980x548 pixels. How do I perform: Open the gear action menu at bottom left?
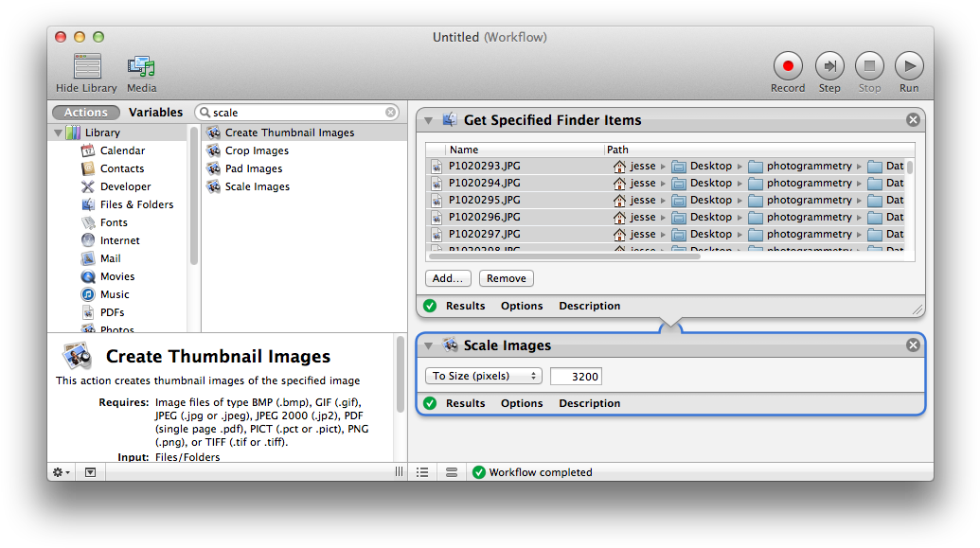pos(62,472)
